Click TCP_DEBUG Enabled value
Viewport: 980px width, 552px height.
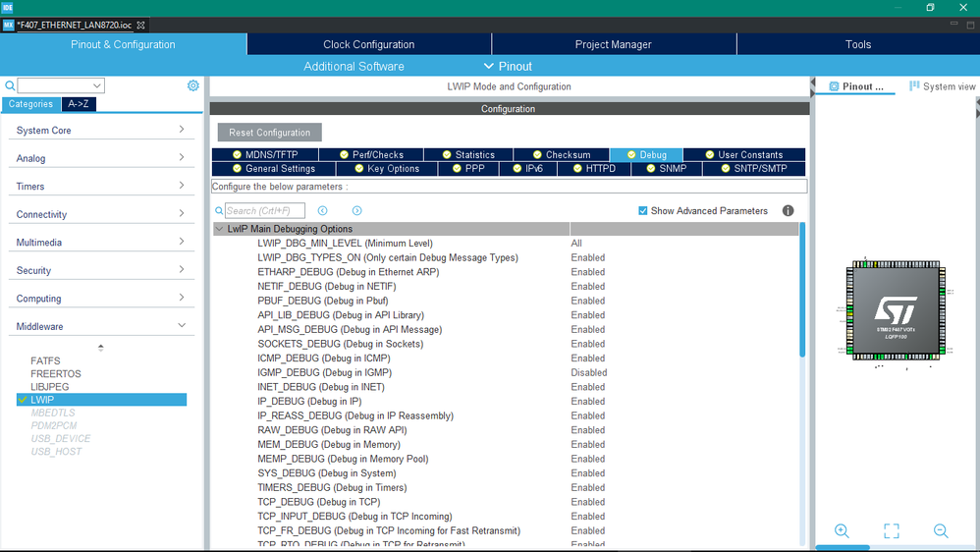pos(587,502)
